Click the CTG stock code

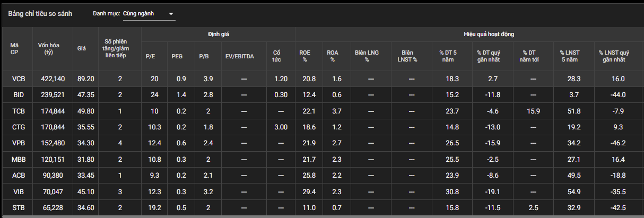[18, 127]
